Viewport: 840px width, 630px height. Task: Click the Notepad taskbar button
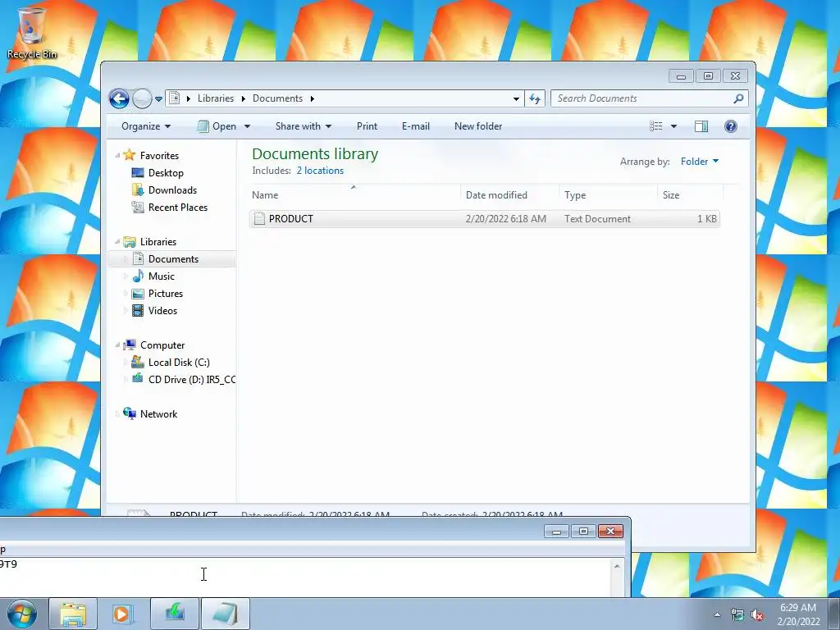coord(226,614)
